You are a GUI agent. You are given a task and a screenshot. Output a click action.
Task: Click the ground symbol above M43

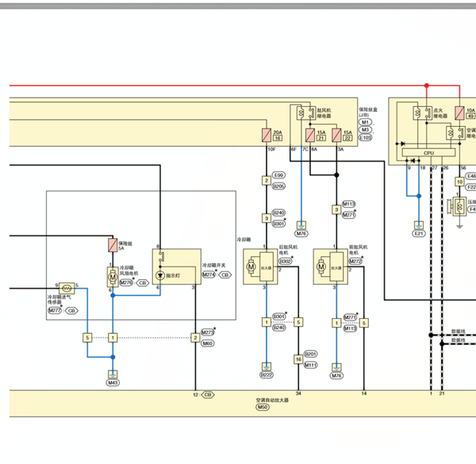[x=113, y=374]
